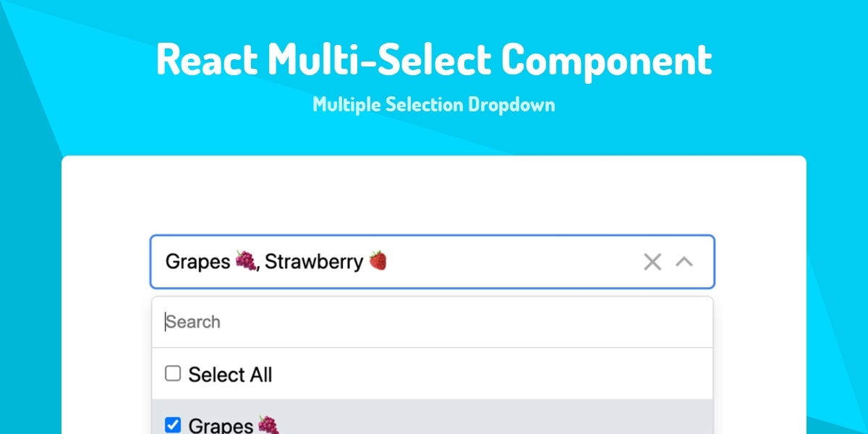Click the Select All option label
The height and width of the screenshot is (434, 868).
coord(230,375)
